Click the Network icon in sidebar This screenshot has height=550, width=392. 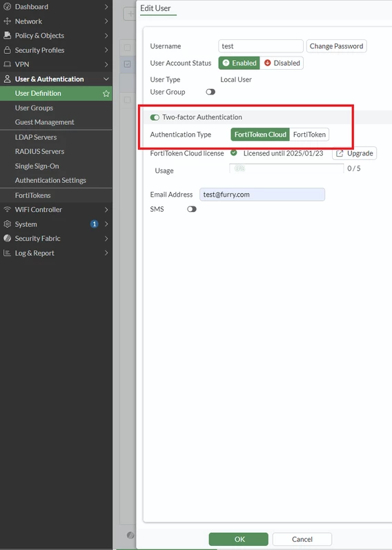[x=7, y=21]
